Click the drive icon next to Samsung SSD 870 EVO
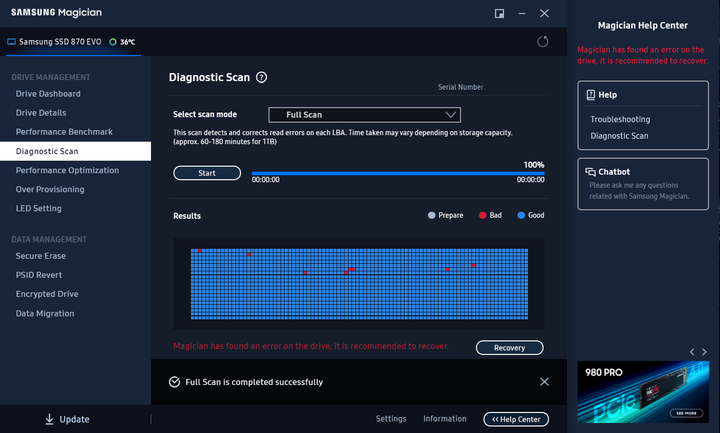This screenshot has width=720, height=433. click(11, 42)
